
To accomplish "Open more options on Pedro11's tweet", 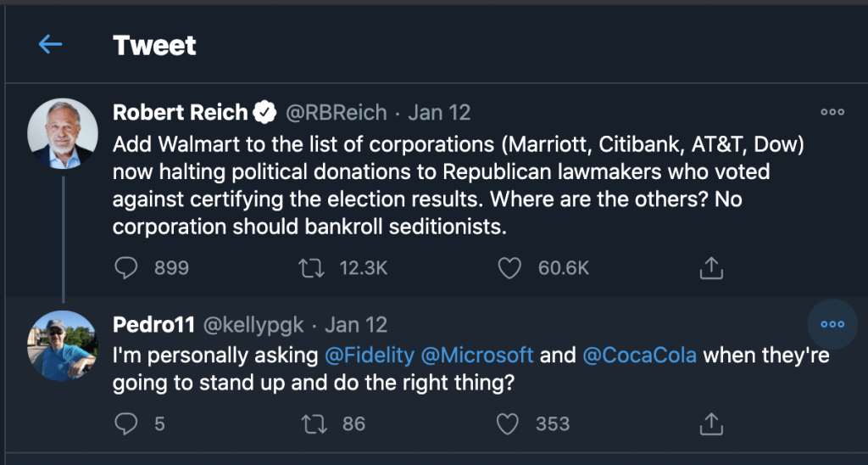I will (832, 324).
